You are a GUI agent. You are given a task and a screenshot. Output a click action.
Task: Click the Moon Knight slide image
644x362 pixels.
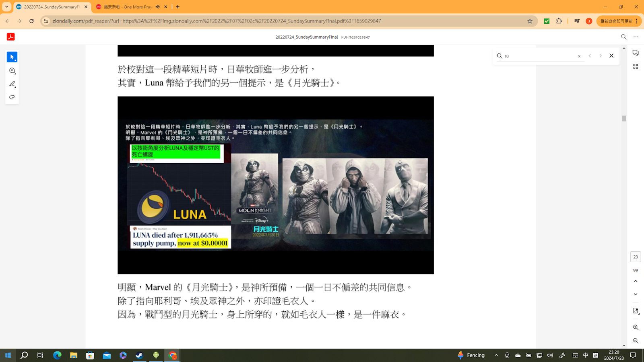click(276, 185)
